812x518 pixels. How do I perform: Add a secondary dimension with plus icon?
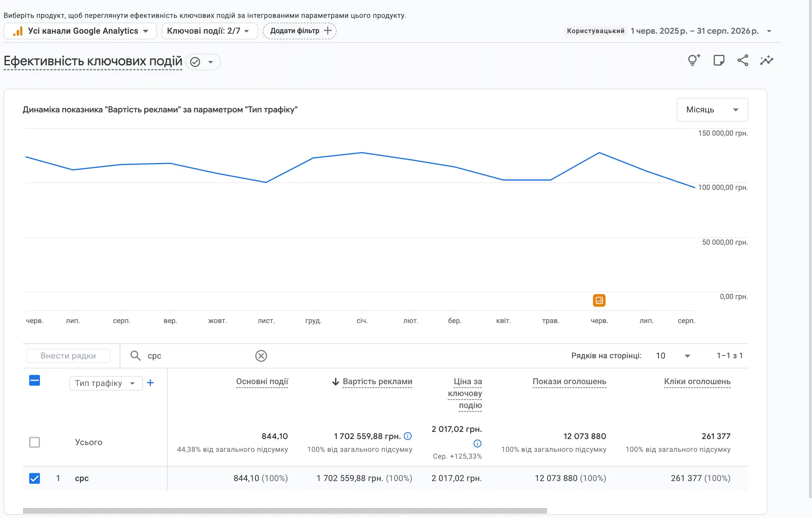[150, 383]
